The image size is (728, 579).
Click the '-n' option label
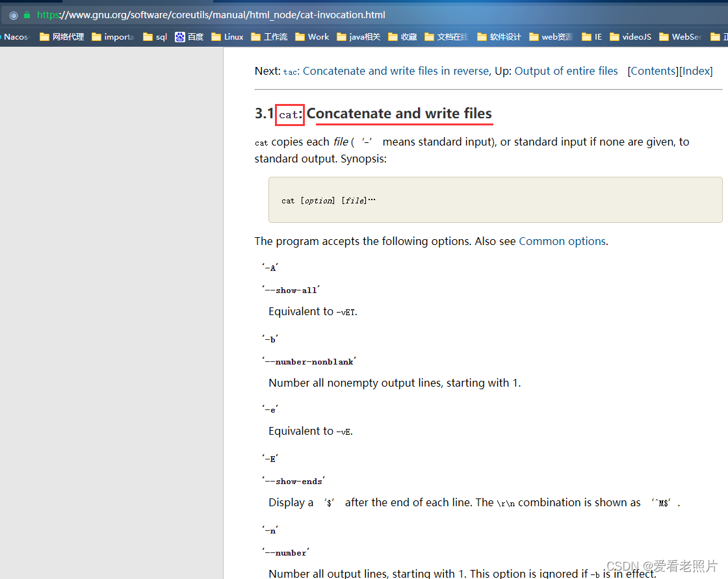click(x=270, y=530)
